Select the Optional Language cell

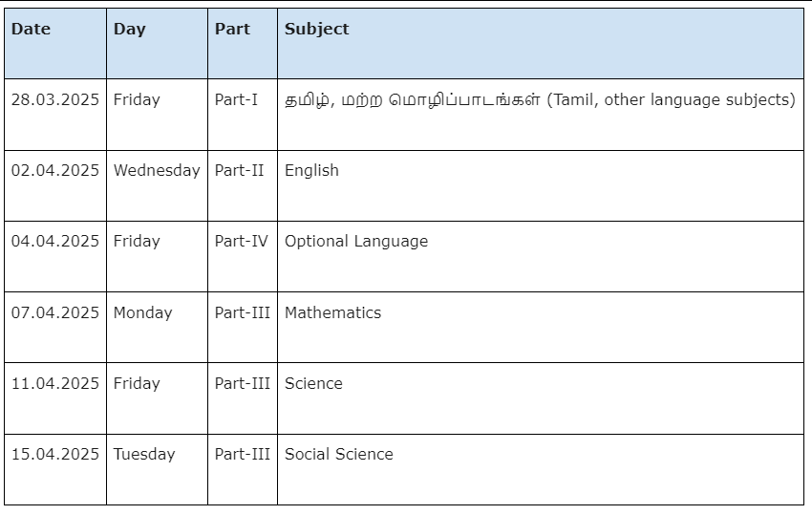541,256
